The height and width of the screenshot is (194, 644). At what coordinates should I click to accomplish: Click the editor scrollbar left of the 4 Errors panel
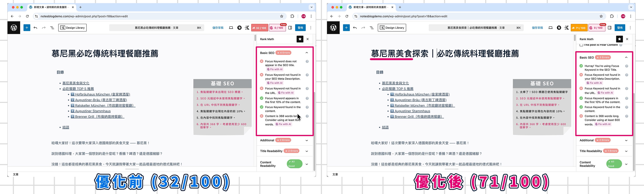coord(255,38)
